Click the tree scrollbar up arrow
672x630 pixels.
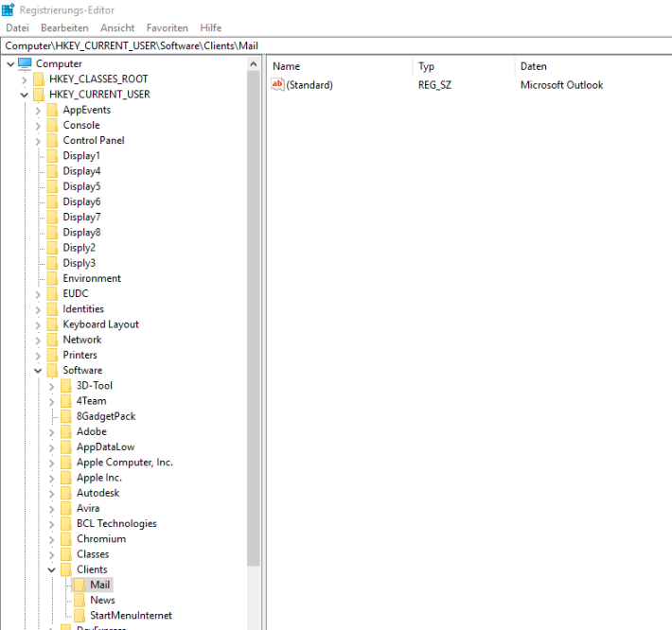254,64
